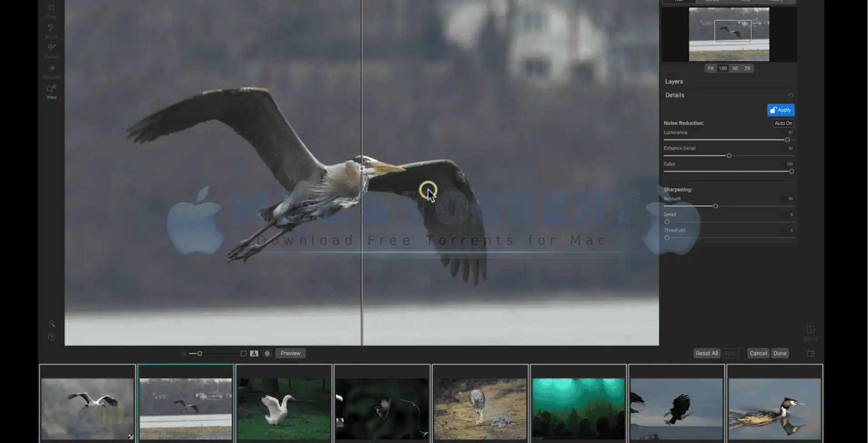The image size is (868, 443).
Task: Click the zoom slider handle below the canvas
Action: (199, 354)
